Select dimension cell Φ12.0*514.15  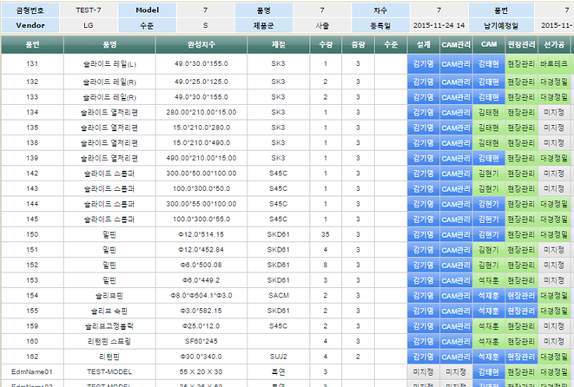point(201,234)
